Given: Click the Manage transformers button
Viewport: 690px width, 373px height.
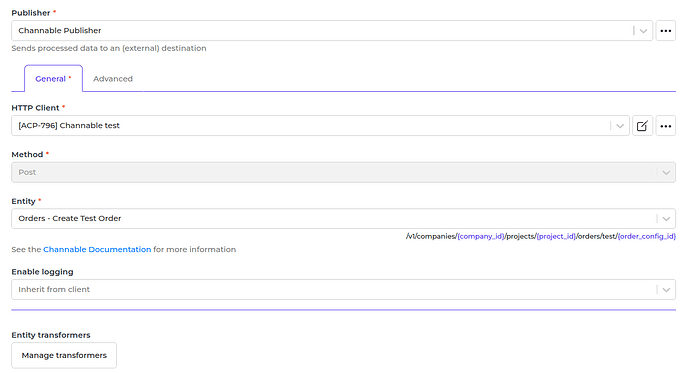Looking at the screenshot, I should coord(64,355).
